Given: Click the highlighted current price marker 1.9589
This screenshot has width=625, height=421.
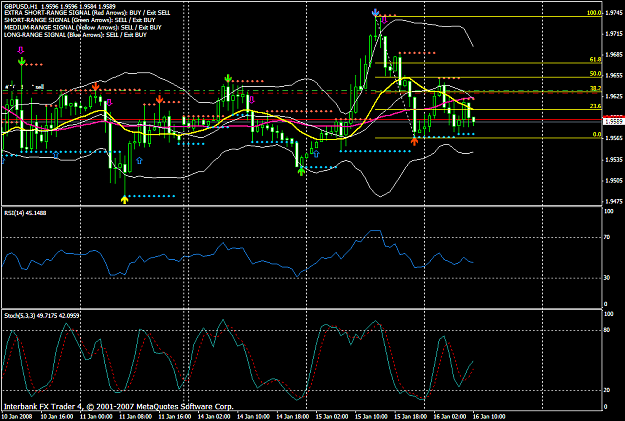Looking at the screenshot, I should click(x=614, y=121).
